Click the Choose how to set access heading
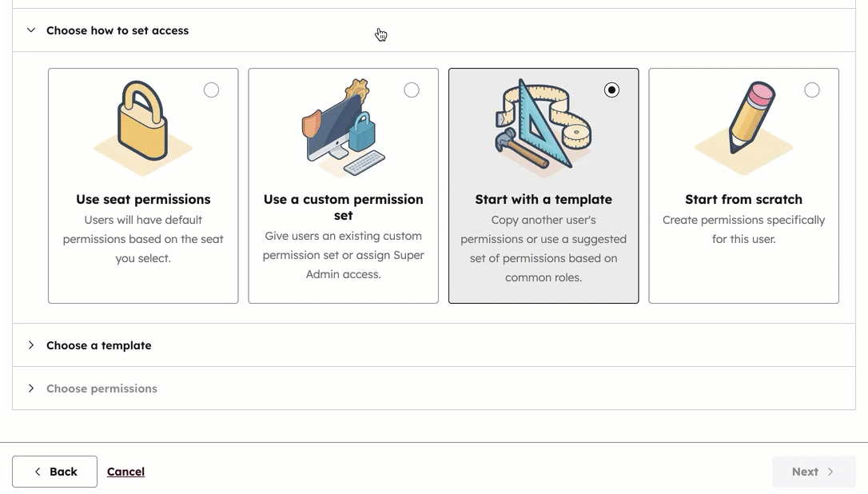This screenshot has height=494, width=868. point(117,30)
